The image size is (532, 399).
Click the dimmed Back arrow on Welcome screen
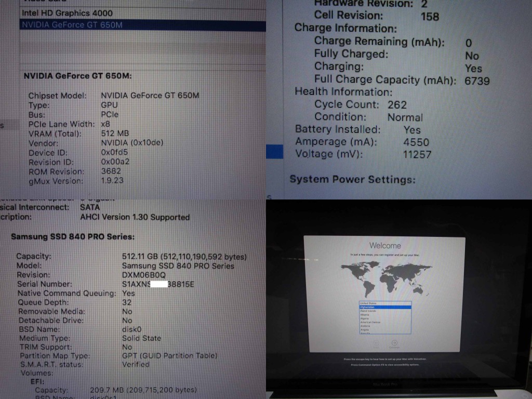click(376, 343)
